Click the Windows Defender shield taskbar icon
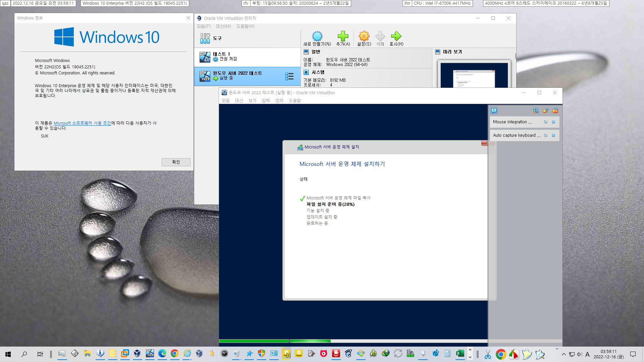The width and height of the screenshot is (644, 362). point(262,353)
